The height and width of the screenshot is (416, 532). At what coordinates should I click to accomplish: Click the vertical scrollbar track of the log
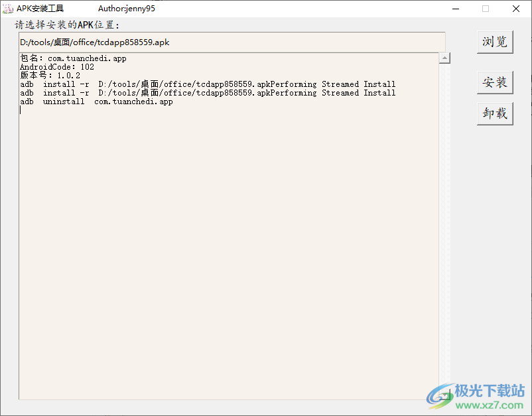tap(445, 226)
